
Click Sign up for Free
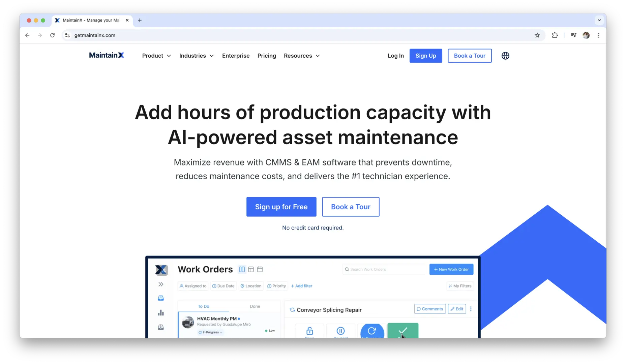281,207
